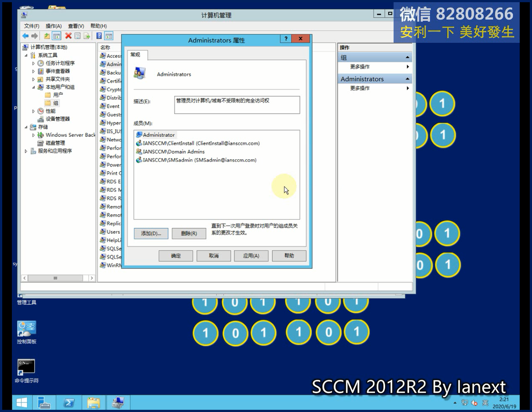Click the tree pane scroll right arrow
532x412 pixels.
tap(92, 278)
